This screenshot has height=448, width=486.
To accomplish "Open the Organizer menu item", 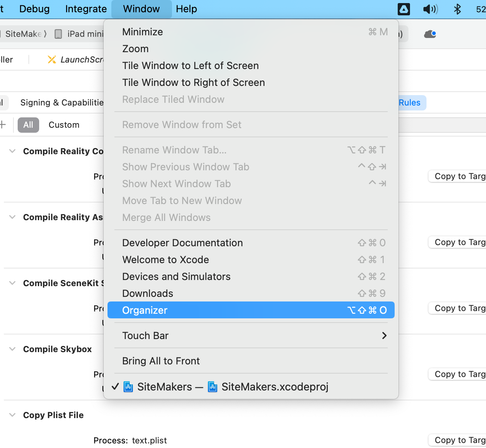I will 251,310.
